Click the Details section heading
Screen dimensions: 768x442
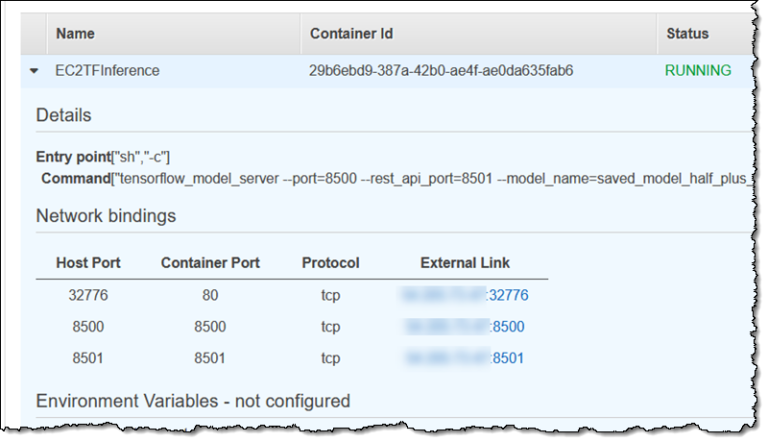point(64,115)
